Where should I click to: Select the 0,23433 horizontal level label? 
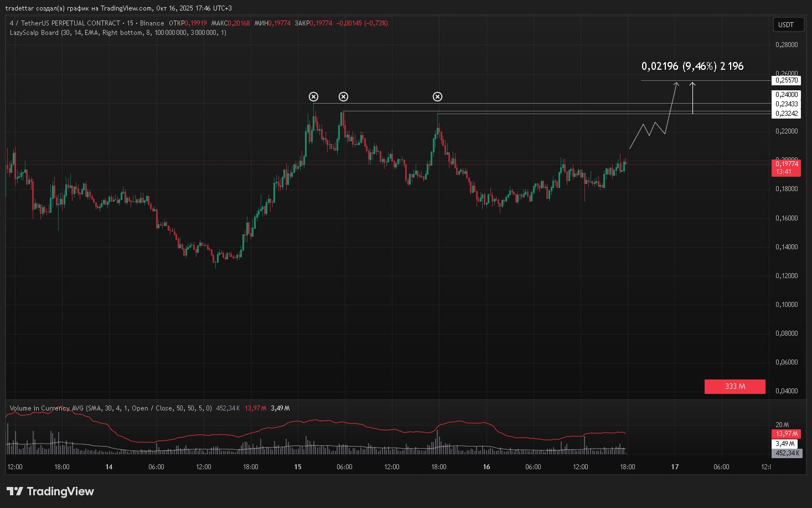click(x=786, y=104)
